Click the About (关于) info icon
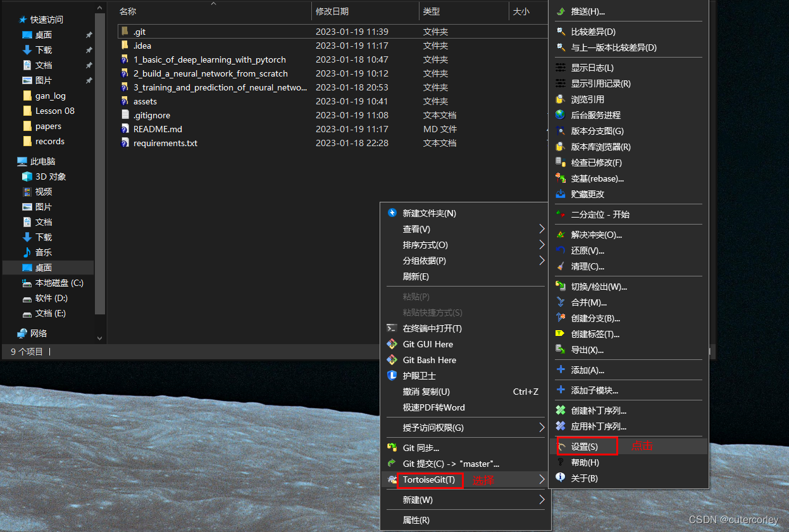The height and width of the screenshot is (532, 789). click(561, 478)
